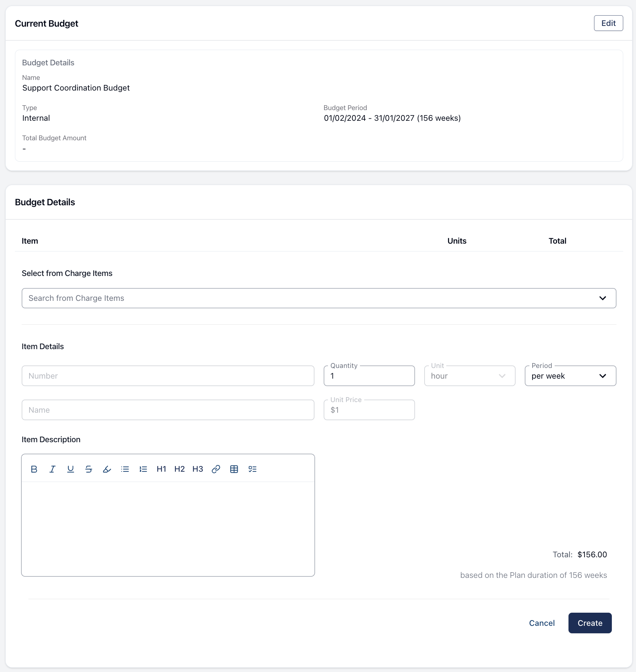
Task: Expand the Period dropdown showing per week
Action: (x=570, y=376)
